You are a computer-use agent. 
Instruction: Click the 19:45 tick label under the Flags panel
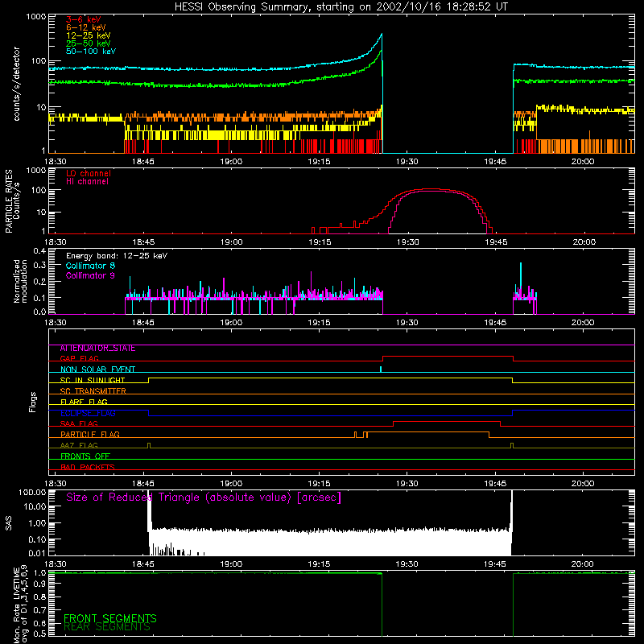[495, 484]
